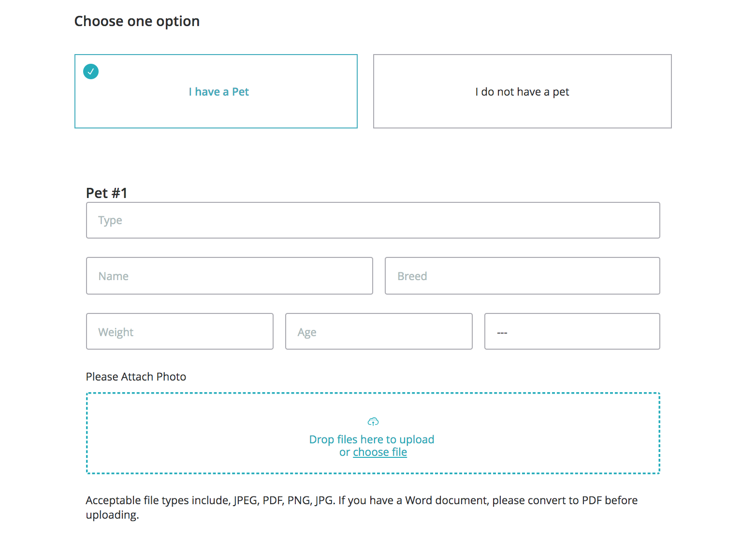
Task: Click the "Drop files here to upload" text
Action: (372, 439)
